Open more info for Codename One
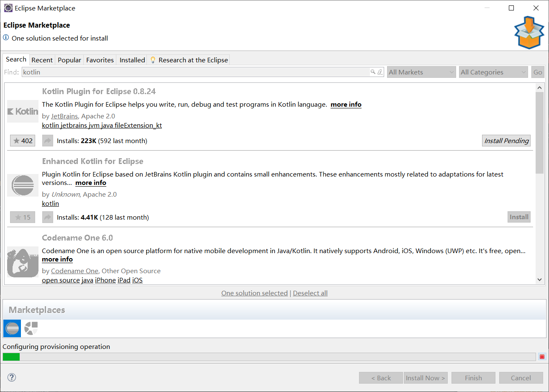This screenshot has width=549, height=392. click(x=57, y=259)
